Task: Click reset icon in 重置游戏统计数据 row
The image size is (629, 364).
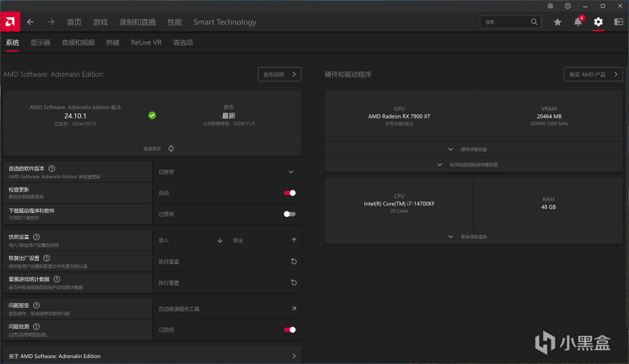Action: tap(294, 283)
